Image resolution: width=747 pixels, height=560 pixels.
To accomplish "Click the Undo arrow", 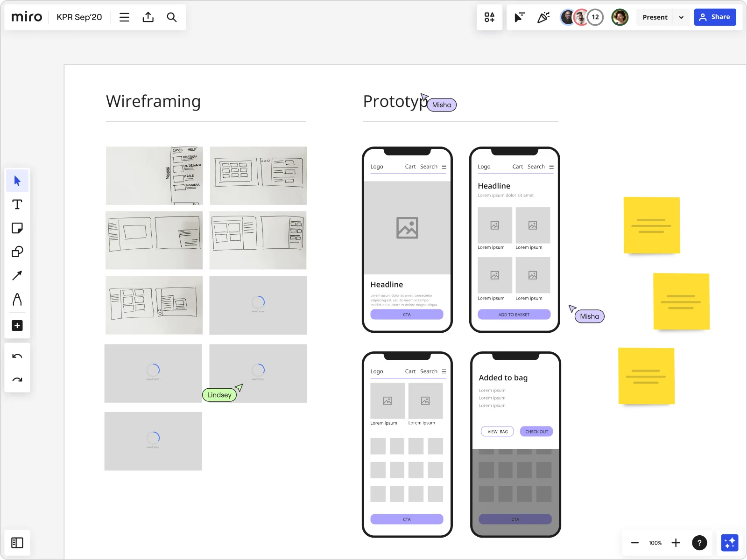I will tap(17, 356).
